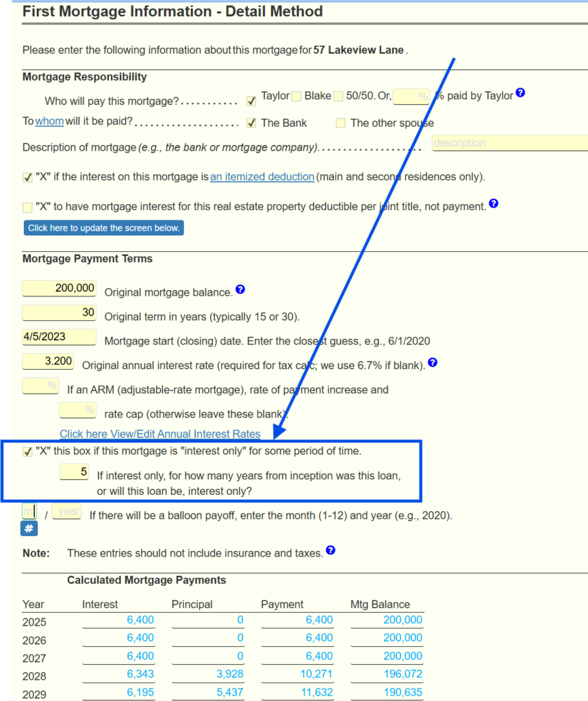Screen dimensions: 588x701
Task: Click the balloon payoff month field
Action: [29, 511]
